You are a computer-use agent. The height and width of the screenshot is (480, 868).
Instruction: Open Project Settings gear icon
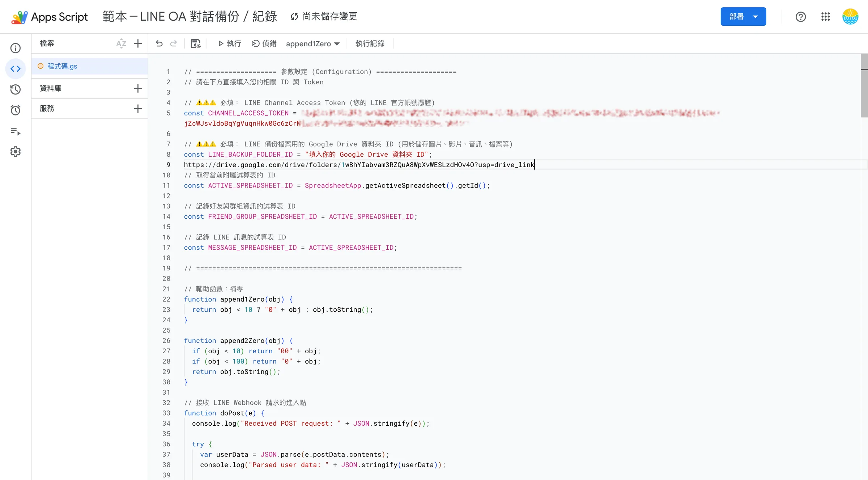click(x=15, y=152)
